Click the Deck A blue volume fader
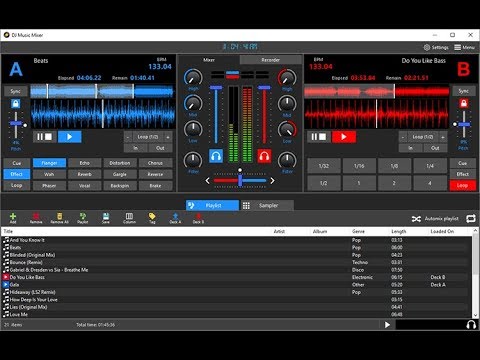Image resolution: width=480 pixels, height=360 pixels. (216, 88)
